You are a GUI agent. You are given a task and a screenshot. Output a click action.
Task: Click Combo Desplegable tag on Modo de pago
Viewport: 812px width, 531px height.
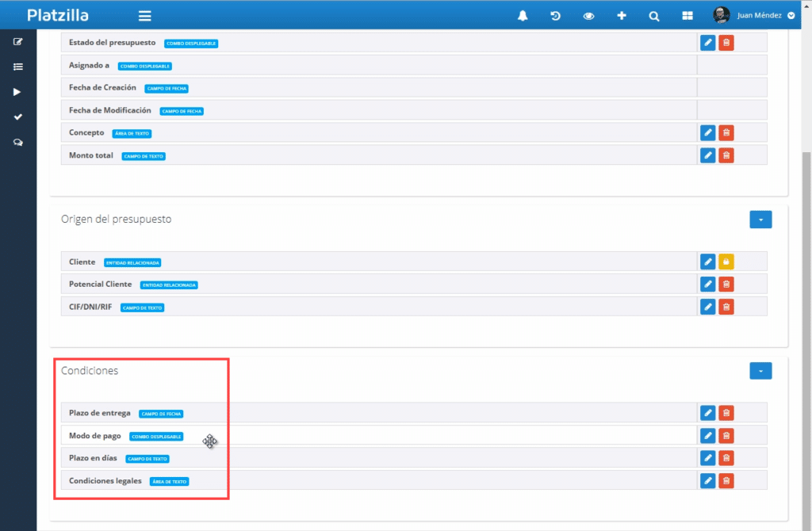pos(156,436)
